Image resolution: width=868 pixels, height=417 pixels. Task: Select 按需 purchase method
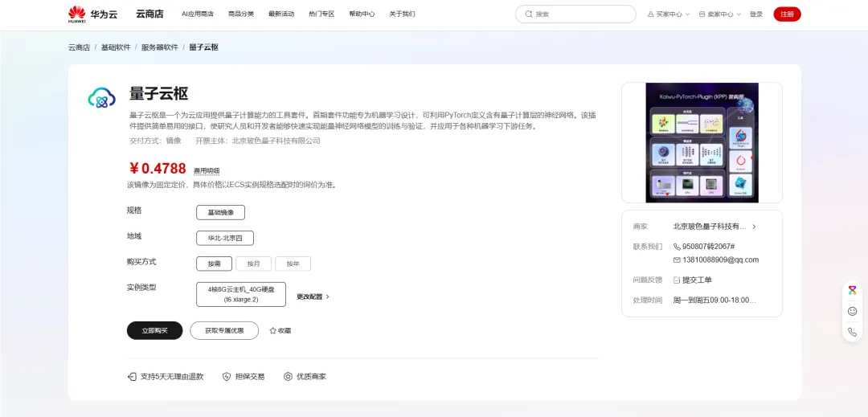(x=214, y=264)
